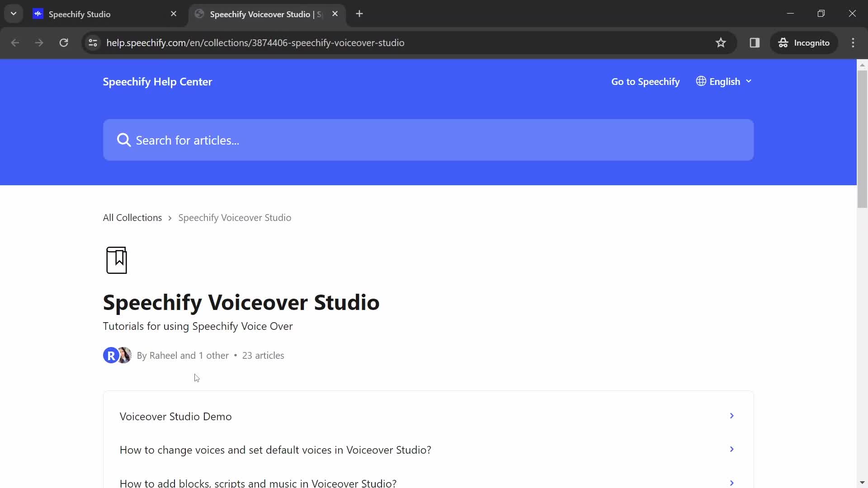The height and width of the screenshot is (488, 868).
Task: Click the Speechify Studio tab
Action: coord(105,14)
